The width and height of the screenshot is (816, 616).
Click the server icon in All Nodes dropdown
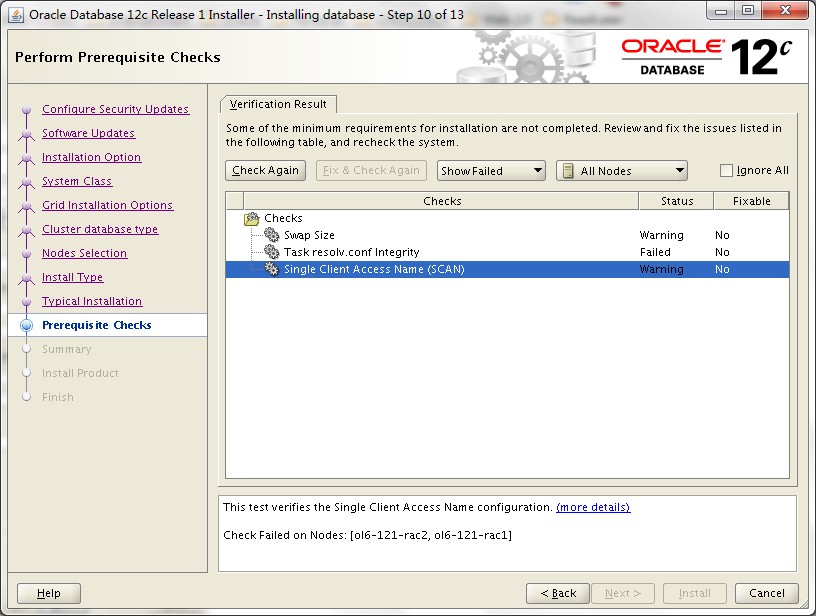point(568,171)
